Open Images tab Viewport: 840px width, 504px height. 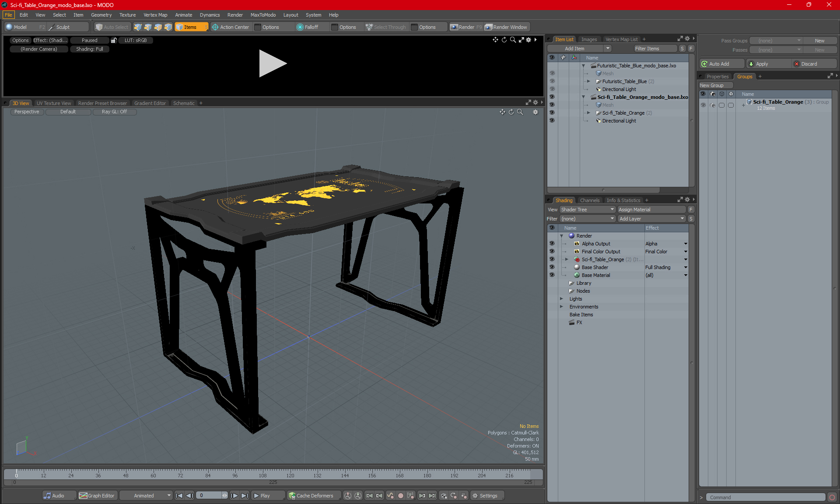pyautogui.click(x=589, y=39)
